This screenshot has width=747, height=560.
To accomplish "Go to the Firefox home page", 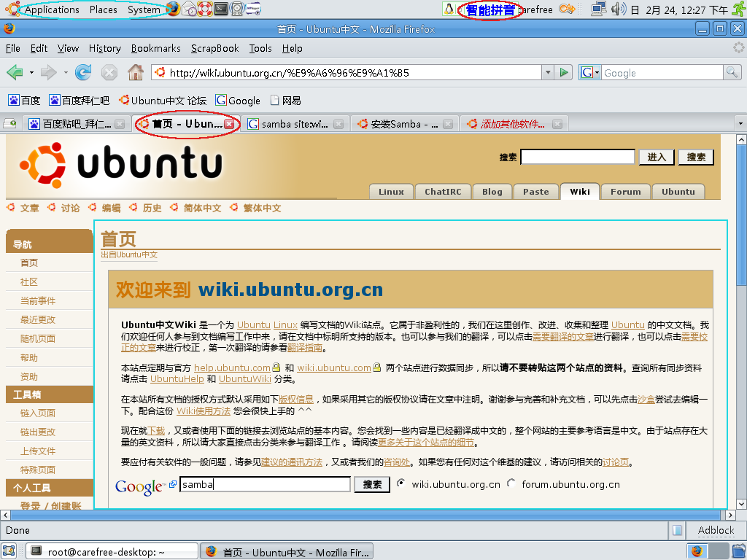I will coord(135,72).
